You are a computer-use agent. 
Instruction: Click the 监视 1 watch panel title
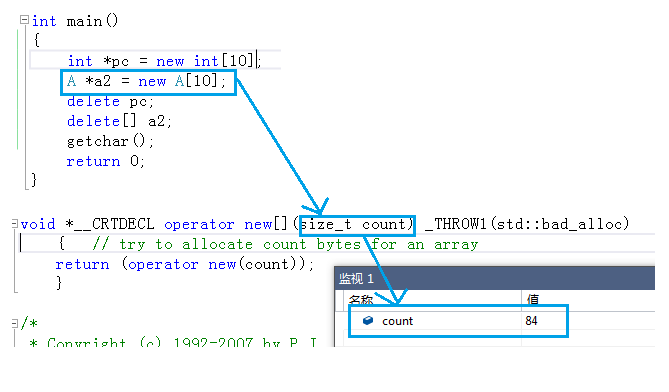point(356,279)
